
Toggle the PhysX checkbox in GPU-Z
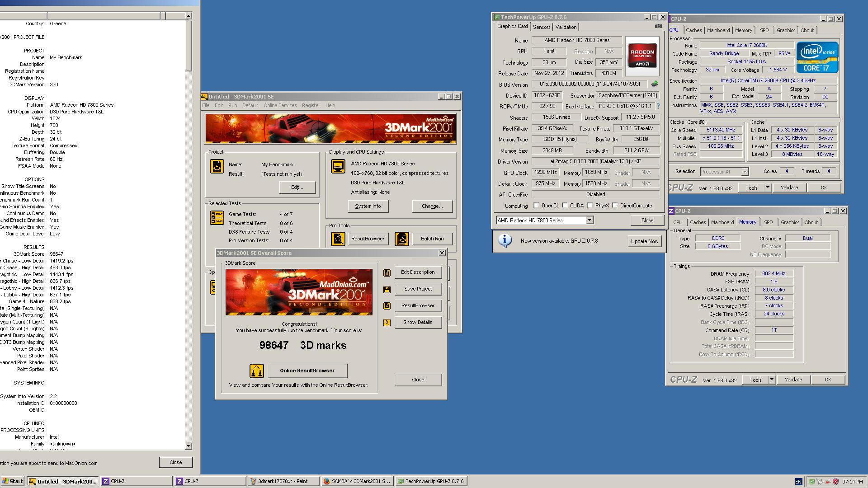(590, 206)
